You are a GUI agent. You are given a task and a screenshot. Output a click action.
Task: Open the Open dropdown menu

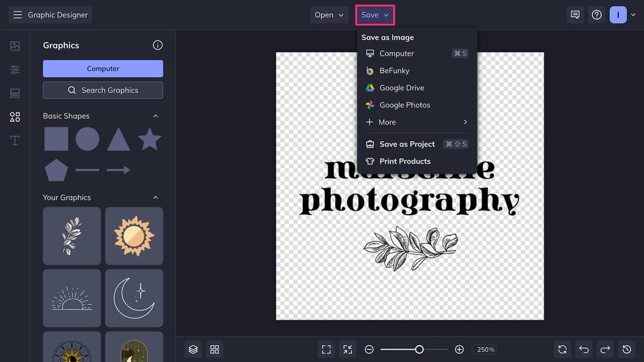[x=329, y=15]
